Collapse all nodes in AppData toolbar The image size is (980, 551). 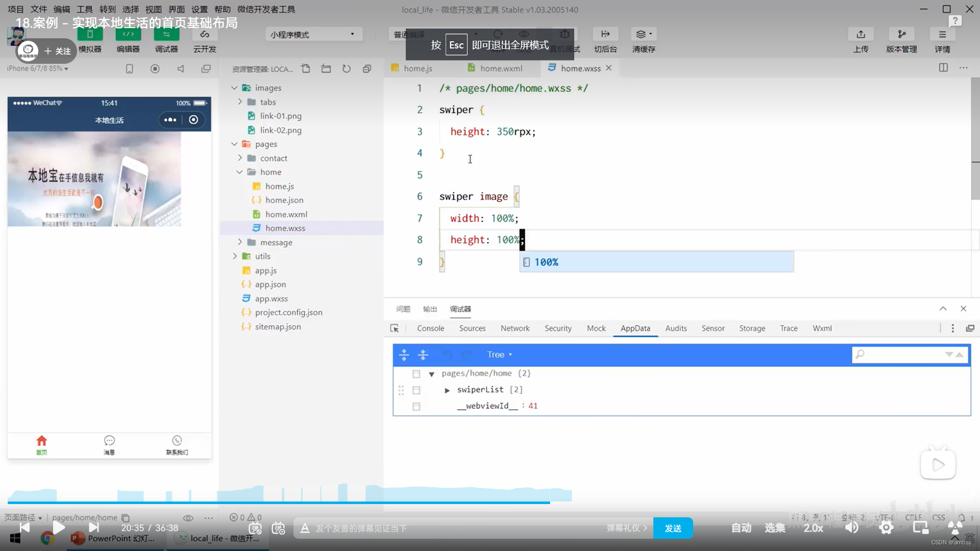423,355
